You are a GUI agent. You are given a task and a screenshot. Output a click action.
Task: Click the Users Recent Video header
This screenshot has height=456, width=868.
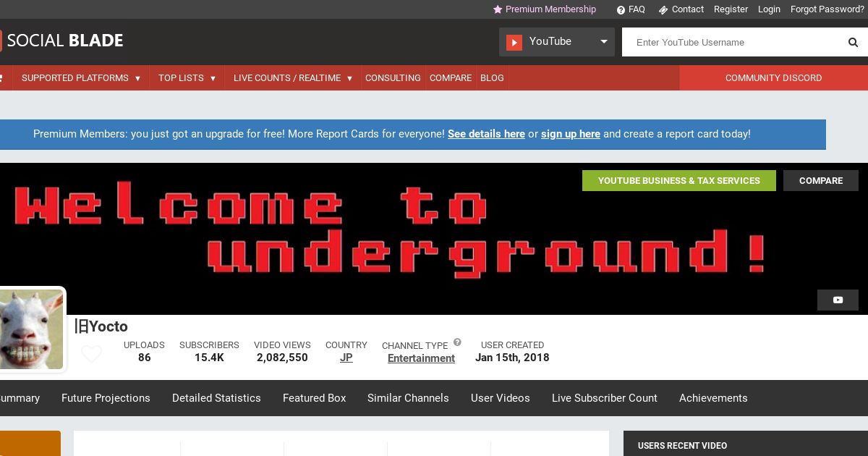682,446
